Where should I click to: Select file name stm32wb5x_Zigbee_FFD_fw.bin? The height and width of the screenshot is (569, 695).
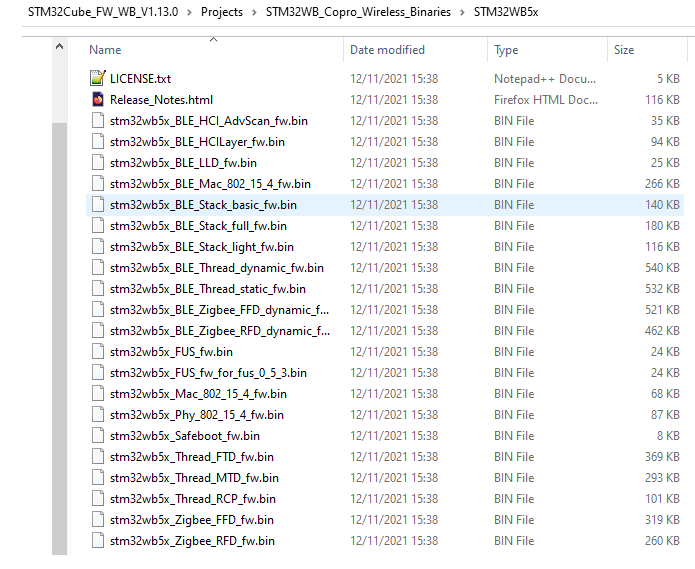[x=191, y=520]
